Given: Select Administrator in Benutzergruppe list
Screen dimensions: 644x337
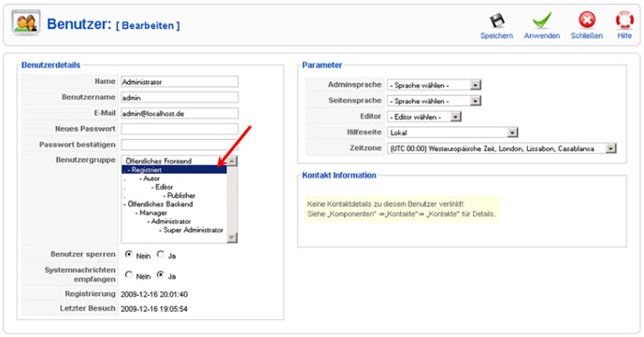Looking at the screenshot, I should (x=174, y=221).
